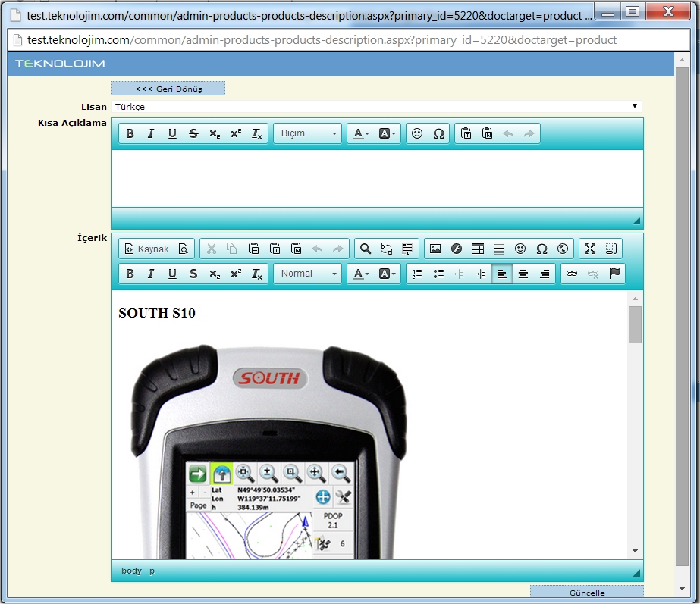Viewport: 700px width, 604px height.
Task: Insert a table with the Table icon
Action: pyautogui.click(x=478, y=249)
